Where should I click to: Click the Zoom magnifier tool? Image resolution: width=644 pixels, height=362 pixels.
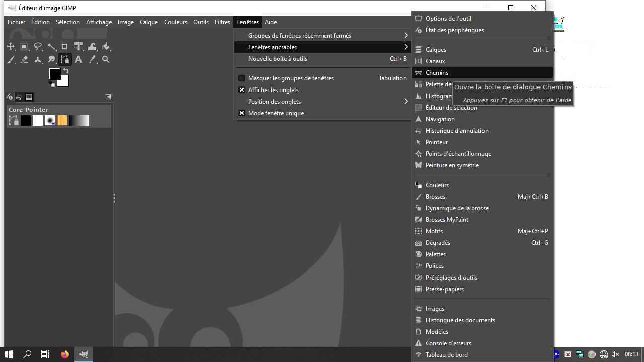pos(106,60)
